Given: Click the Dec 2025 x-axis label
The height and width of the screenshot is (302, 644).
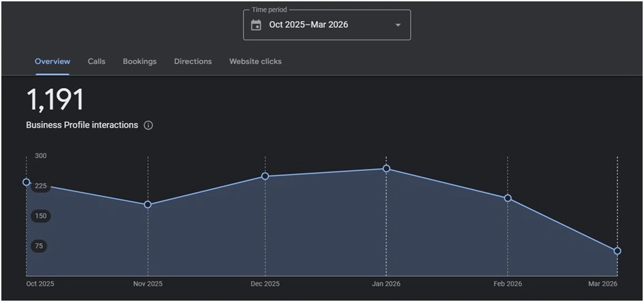Looking at the screenshot, I should (x=265, y=284).
